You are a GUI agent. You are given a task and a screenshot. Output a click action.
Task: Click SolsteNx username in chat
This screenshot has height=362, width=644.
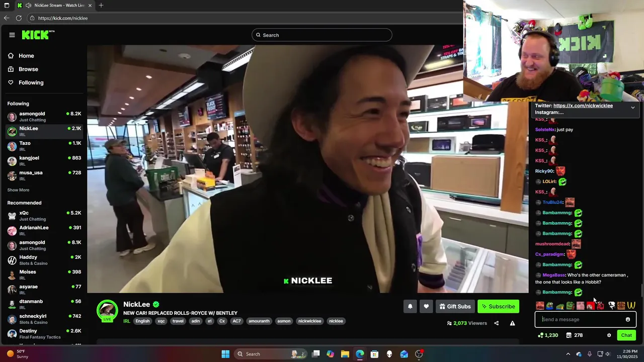point(545,130)
